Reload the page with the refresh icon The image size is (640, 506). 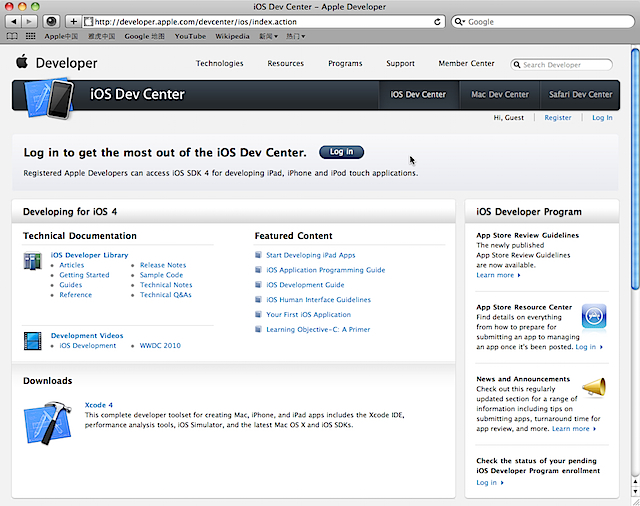438,21
